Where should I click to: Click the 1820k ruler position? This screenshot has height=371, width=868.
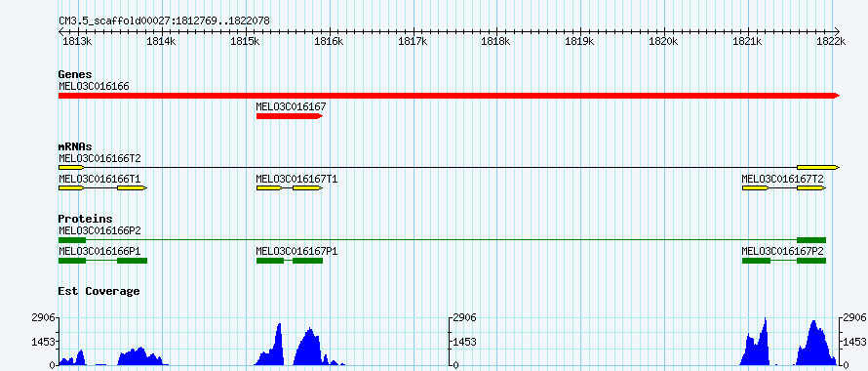pos(664,42)
